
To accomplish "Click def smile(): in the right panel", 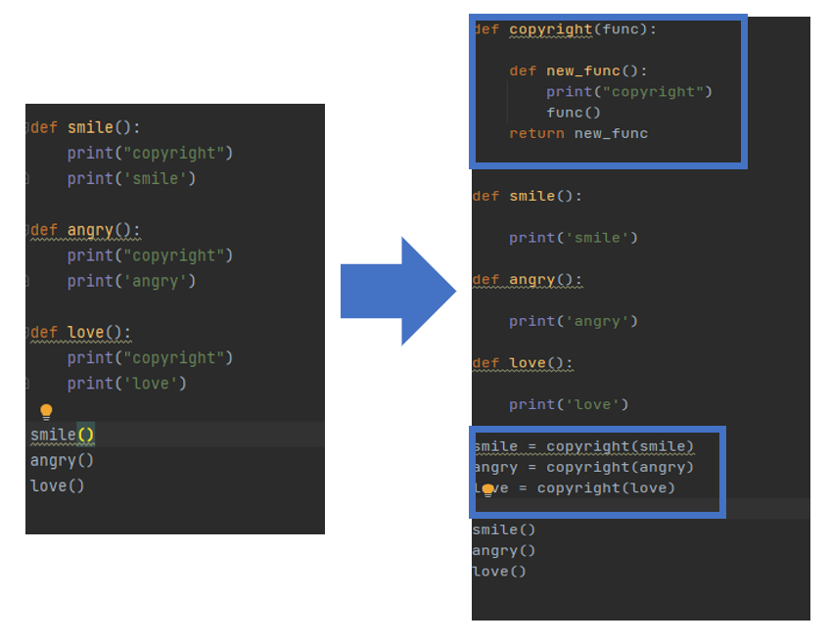I will click(x=514, y=196).
